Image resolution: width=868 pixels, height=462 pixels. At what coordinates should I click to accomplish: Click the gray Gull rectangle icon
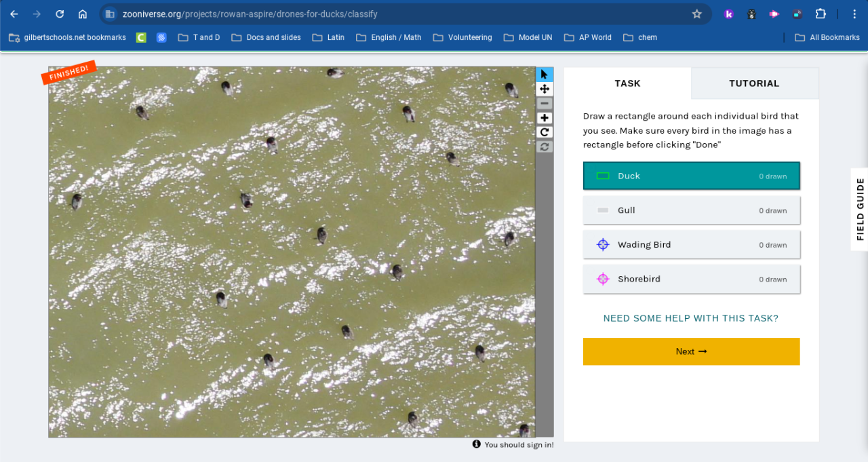pyautogui.click(x=603, y=210)
